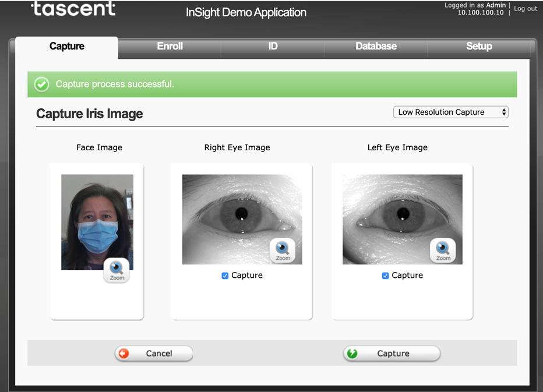Click the Admin username text
Viewport: 543px width, 392px height.
[x=496, y=5]
